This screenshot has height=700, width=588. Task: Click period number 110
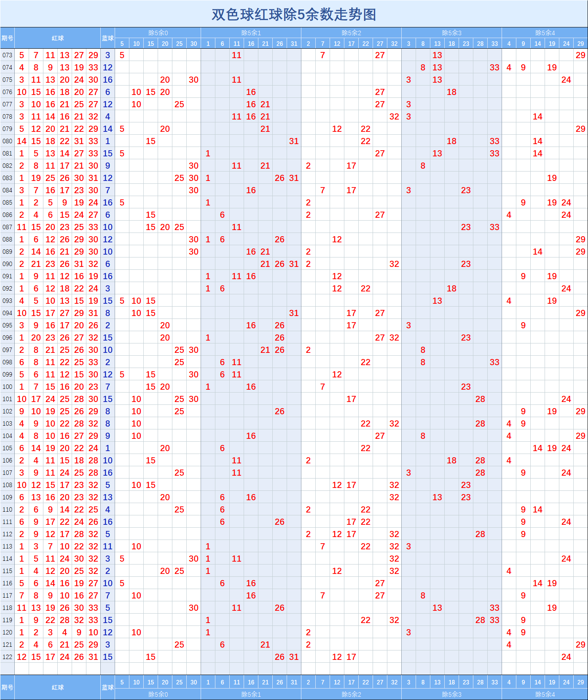pyautogui.click(x=7, y=509)
